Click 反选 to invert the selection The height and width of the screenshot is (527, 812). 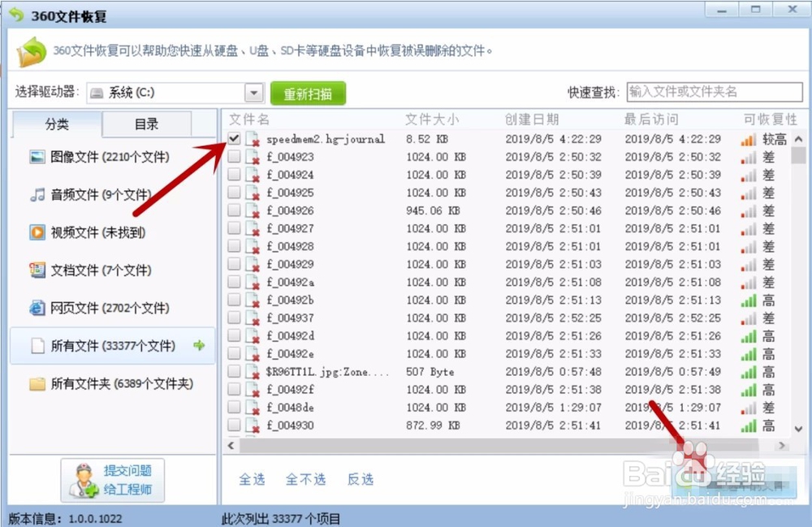tap(360, 479)
